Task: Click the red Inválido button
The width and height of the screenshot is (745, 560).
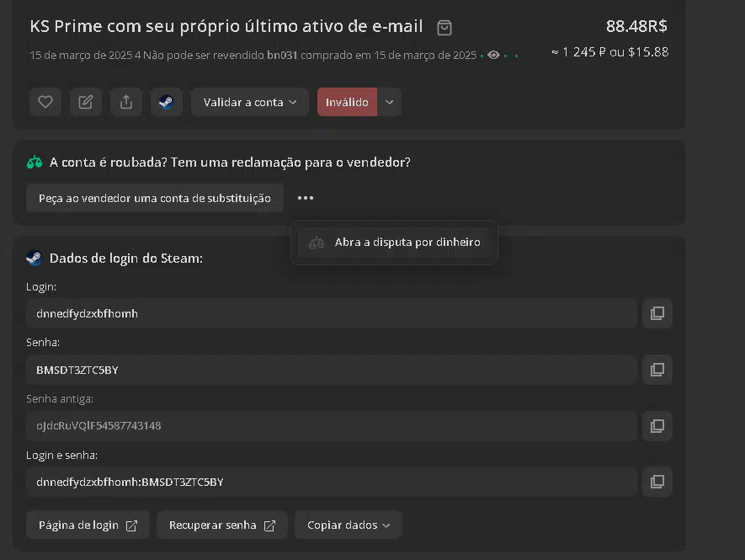Action: [348, 102]
